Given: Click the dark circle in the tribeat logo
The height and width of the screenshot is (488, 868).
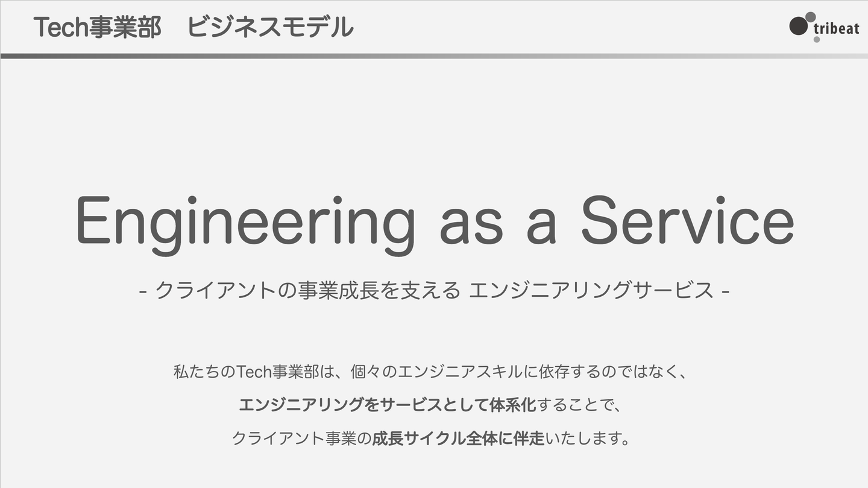Looking at the screenshot, I should pyautogui.click(x=798, y=27).
